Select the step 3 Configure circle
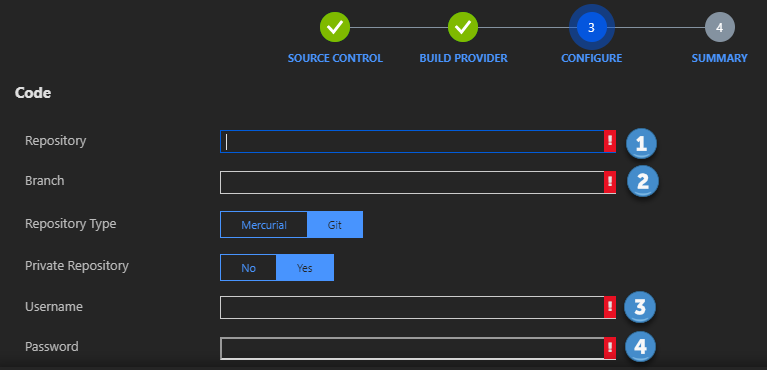Image resolution: width=767 pixels, height=370 pixels. pos(591,27)
